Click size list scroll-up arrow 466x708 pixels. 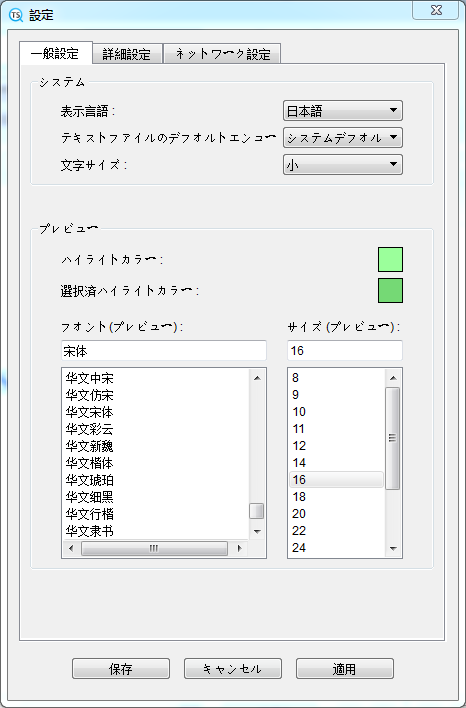pos(393,378)
